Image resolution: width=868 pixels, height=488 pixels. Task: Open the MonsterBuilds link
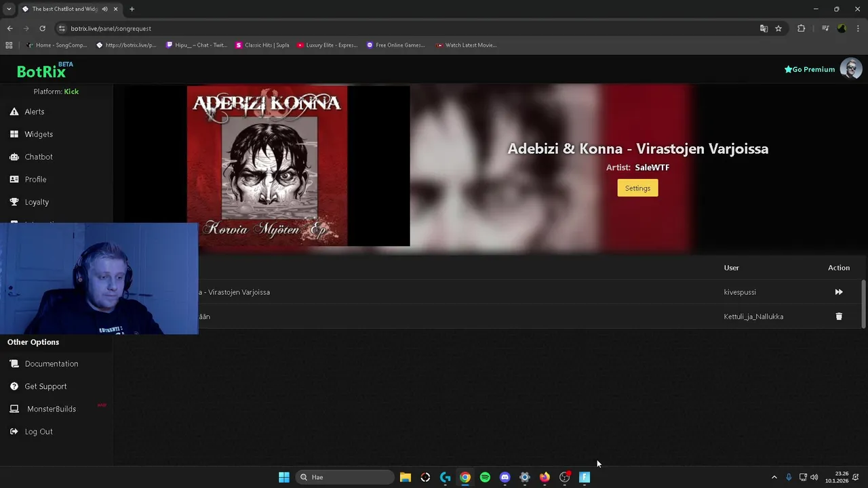52,409
